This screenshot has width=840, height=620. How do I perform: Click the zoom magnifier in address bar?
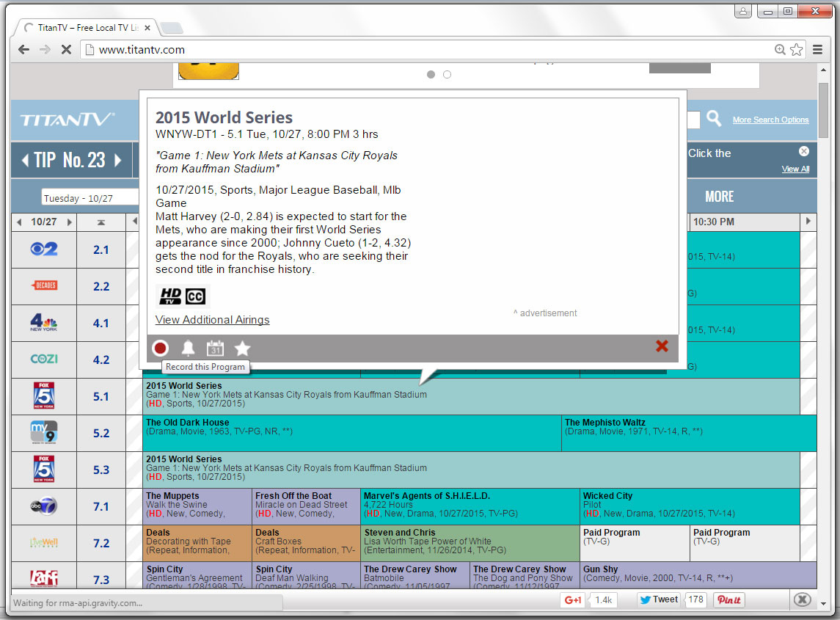(780, 50)
